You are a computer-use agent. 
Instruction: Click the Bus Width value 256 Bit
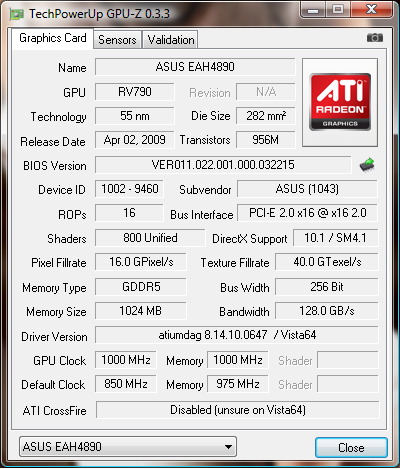click(327, 287)
